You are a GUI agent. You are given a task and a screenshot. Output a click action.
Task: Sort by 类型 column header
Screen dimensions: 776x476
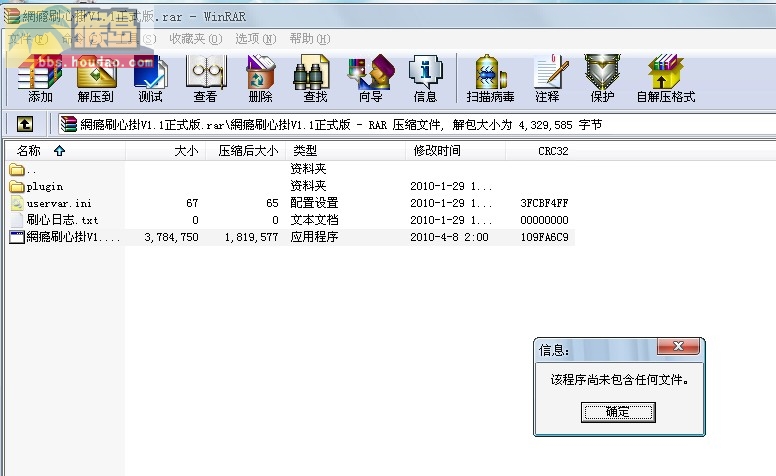pos(345,150)
